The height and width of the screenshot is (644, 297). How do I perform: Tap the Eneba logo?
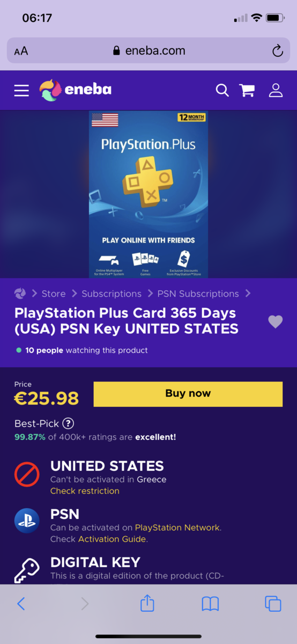point(76,90)
